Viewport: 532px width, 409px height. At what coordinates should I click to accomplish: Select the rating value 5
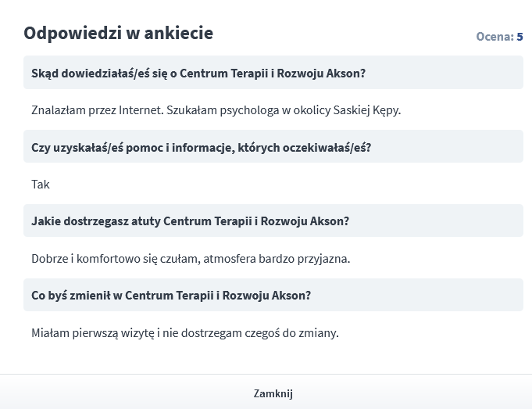(x=520, y=37)
